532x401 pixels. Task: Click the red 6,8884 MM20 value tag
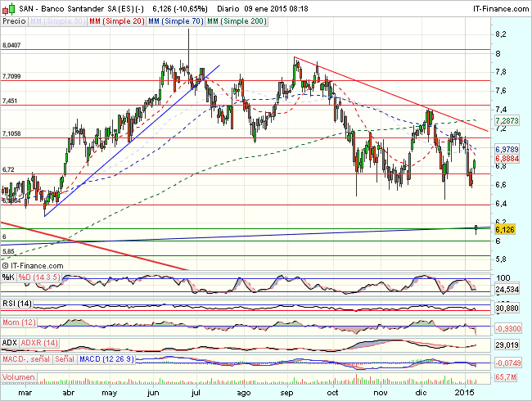(x=507, y=159)
